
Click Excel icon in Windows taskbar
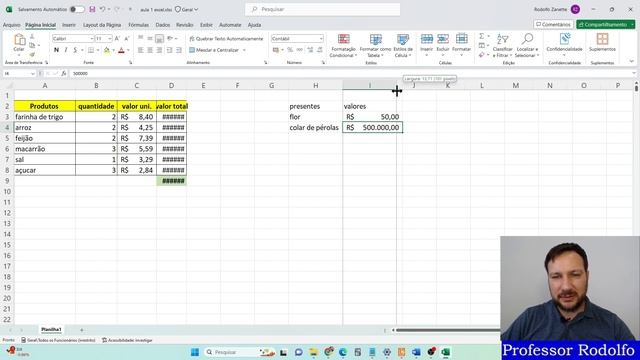pos(446,352)
